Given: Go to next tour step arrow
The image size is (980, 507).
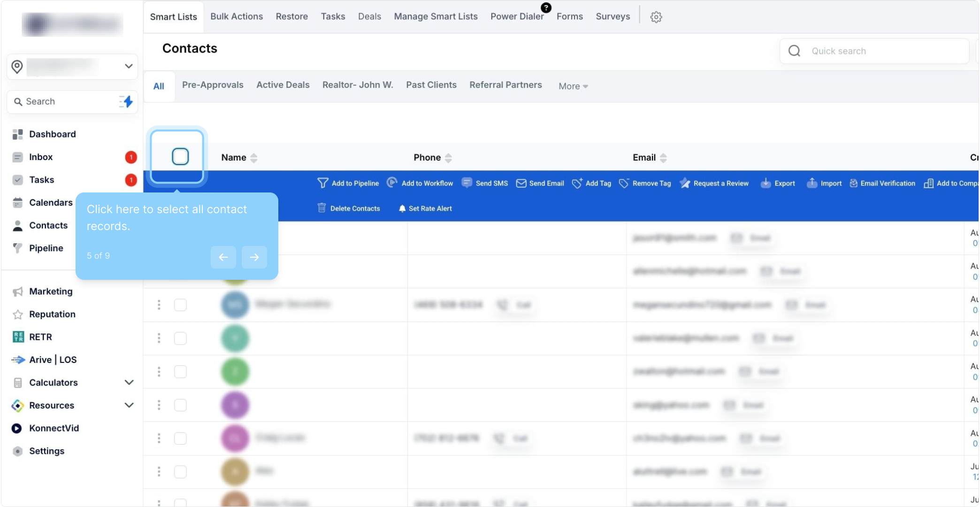Looking at the screenshot, I should click(x=254, y=257).
